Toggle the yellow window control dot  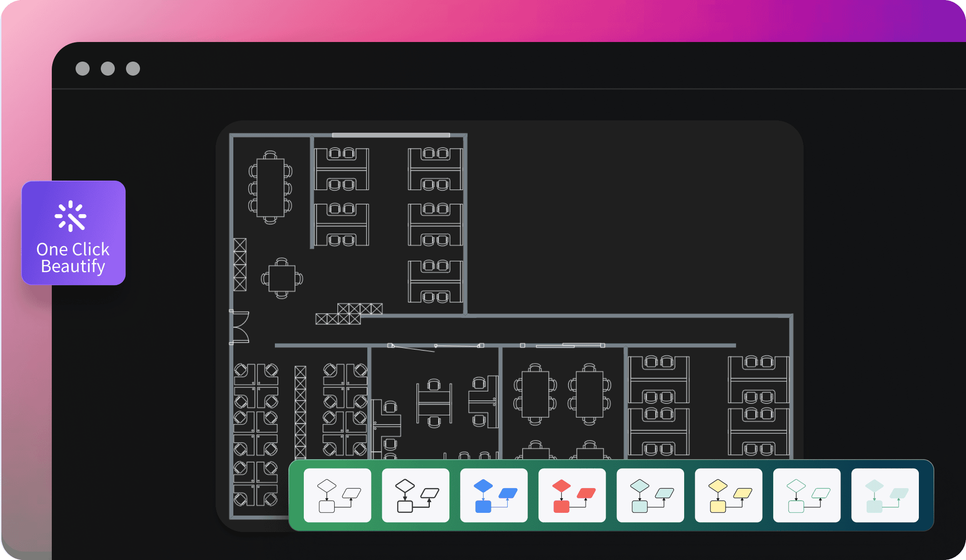pyautogui.click(x=108, y=69)
